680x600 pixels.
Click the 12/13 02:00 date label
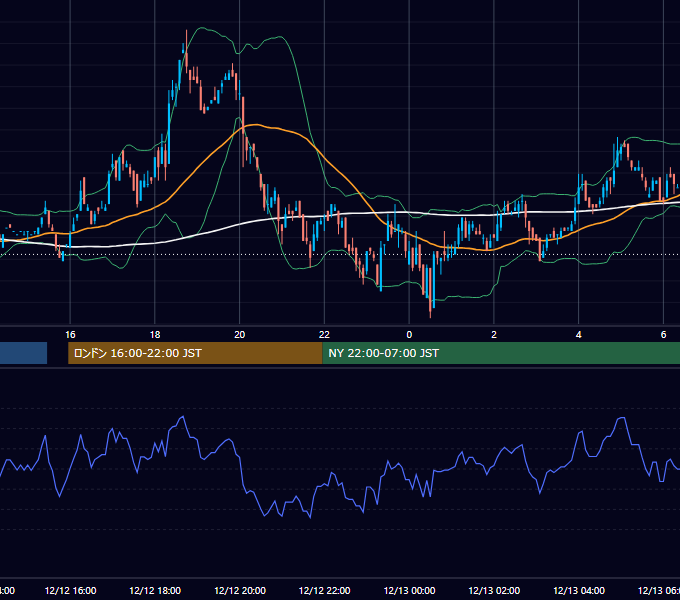(494, 590)
